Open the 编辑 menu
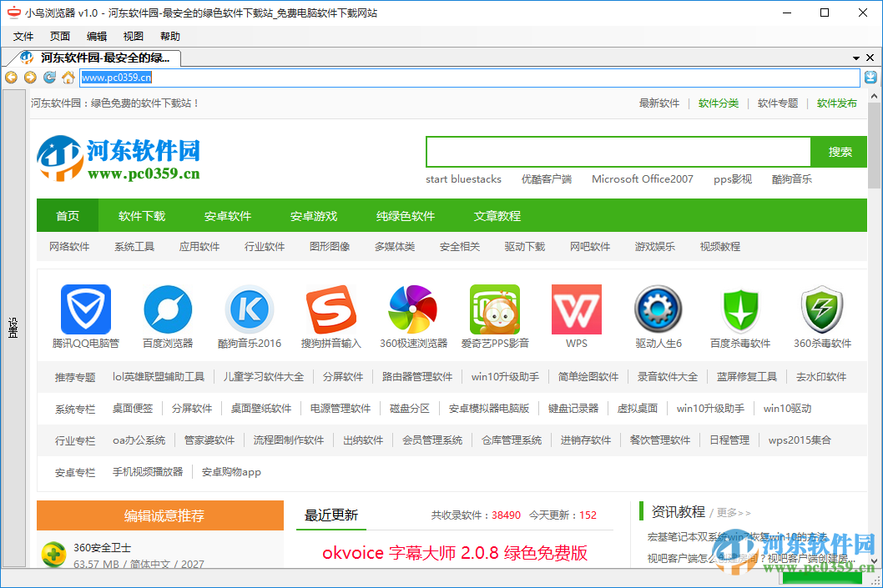The width and height of the screenshot is (883, 588). click(x=96, y=37)
